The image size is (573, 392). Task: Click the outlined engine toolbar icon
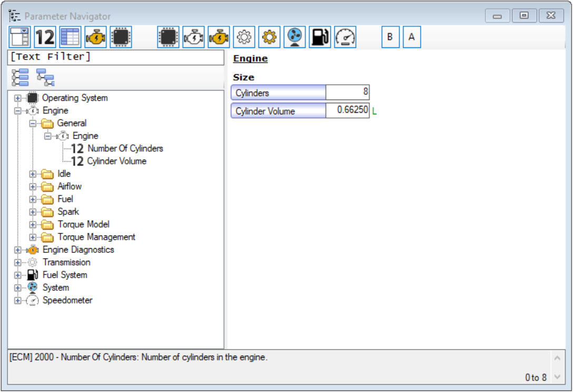click(x=193, y=37)
